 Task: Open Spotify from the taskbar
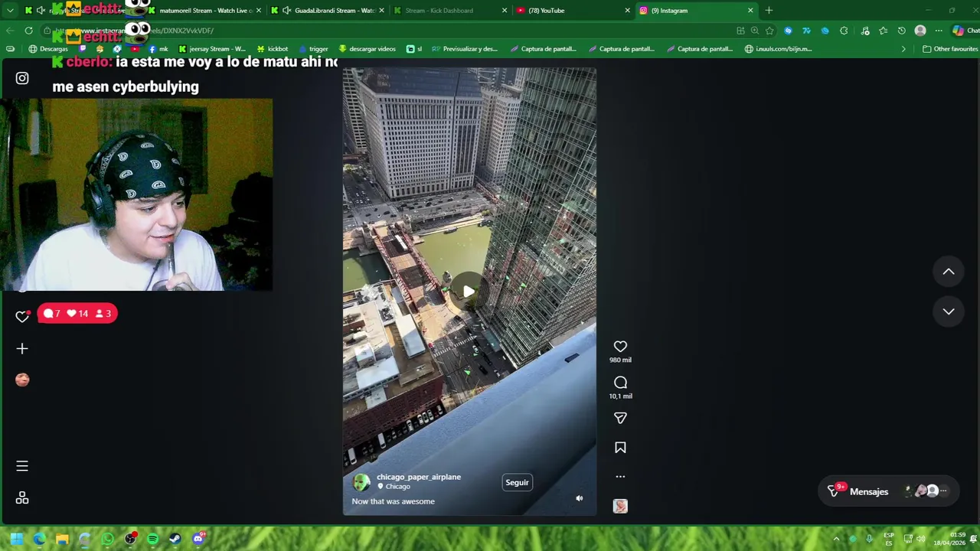click(152, 539)
